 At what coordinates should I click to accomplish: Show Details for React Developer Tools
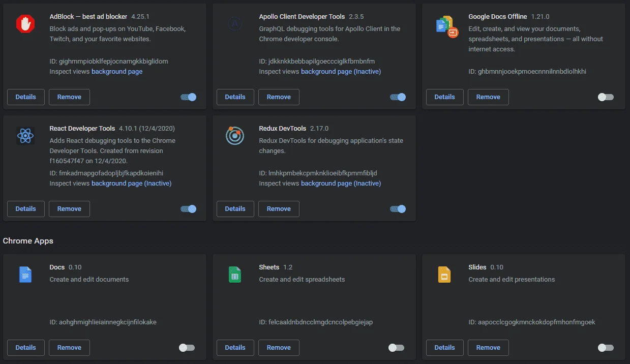(x=26, y=209)
